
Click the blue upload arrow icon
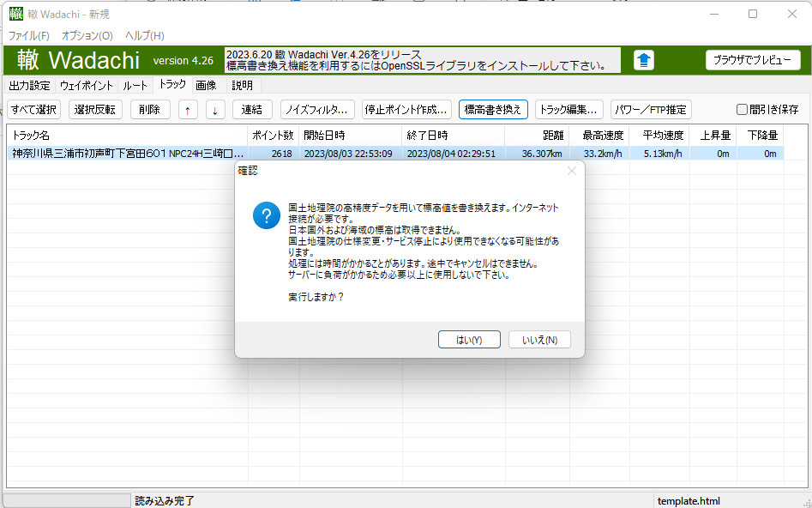(x=644, y=60)
